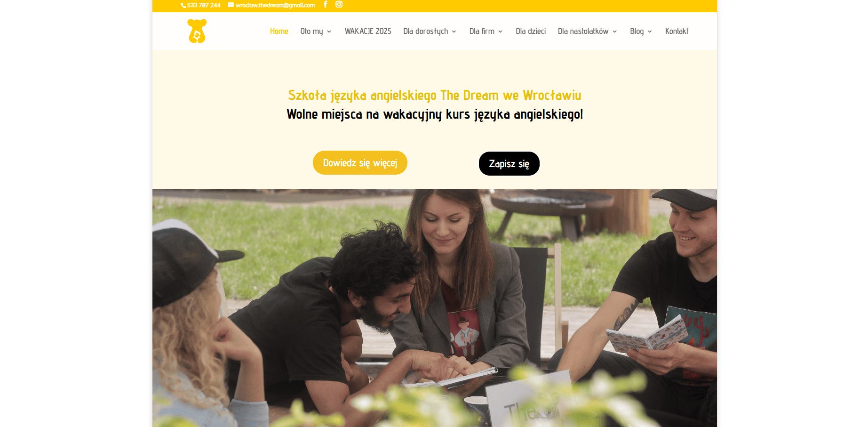This screenshot has width=868, height=427.
Task: Open the Dla nastolatków dropdown chevron
Action: coord(614,32)
